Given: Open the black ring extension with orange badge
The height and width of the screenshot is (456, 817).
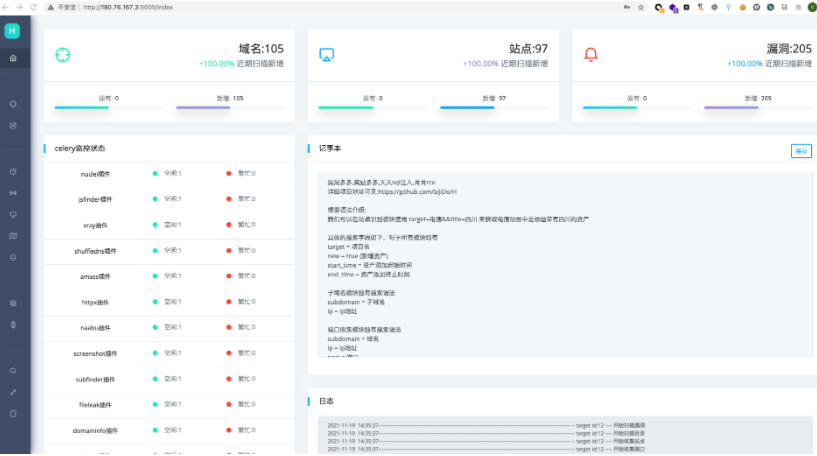Looking at the screenshot, I should (x=659, y=8).
